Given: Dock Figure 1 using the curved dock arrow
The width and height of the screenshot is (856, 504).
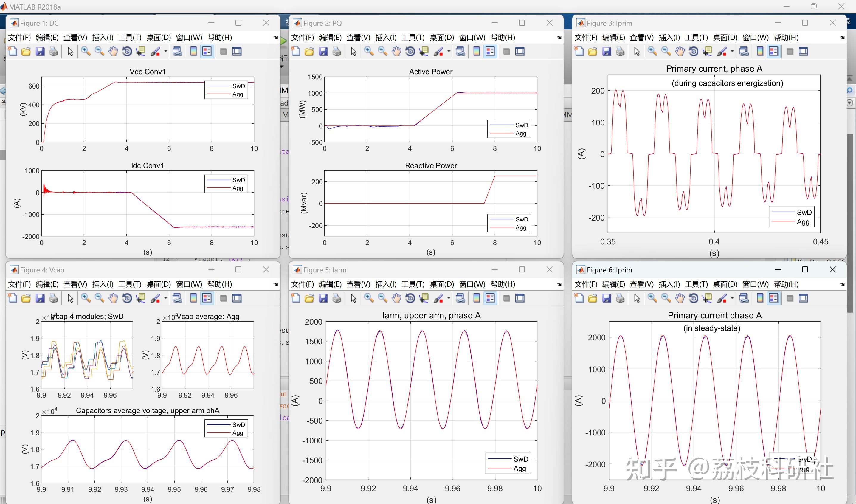Looking at the screenshot, I should click(275, 37).
